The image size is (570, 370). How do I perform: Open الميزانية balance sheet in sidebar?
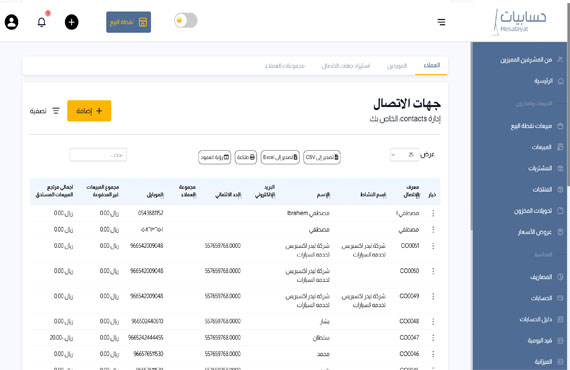coord(549,362)
